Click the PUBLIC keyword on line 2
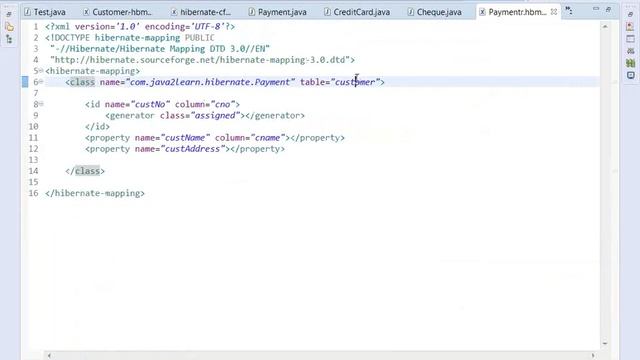The width and height of the screenshot is (640, 360). coord(200,38)
